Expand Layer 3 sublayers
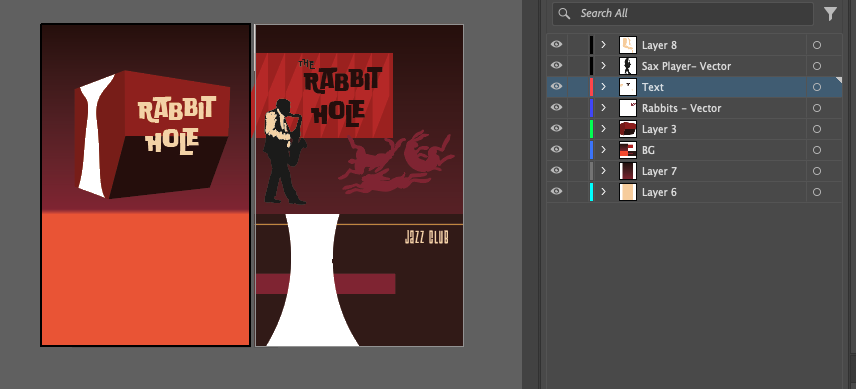The width and height of the screenshot is (856, 389). pyautogui.click(x=603, y=129)
